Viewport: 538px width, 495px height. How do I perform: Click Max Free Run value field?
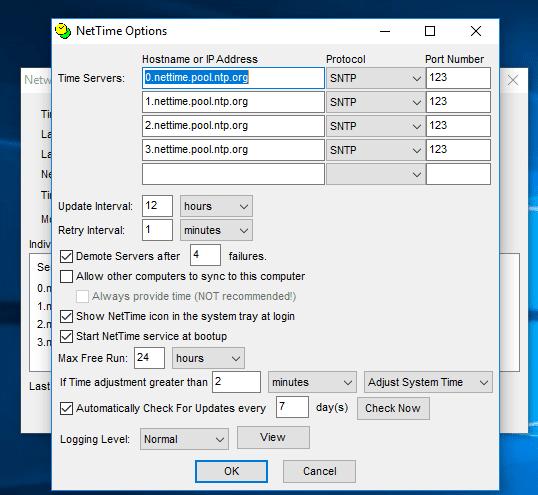coord(149,358)
